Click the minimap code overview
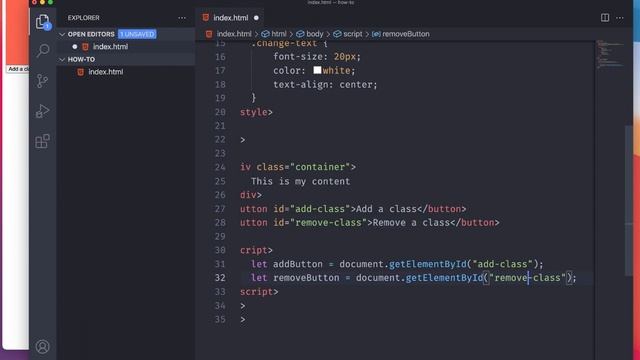This screenshot has height=360, width=640. 610,54
